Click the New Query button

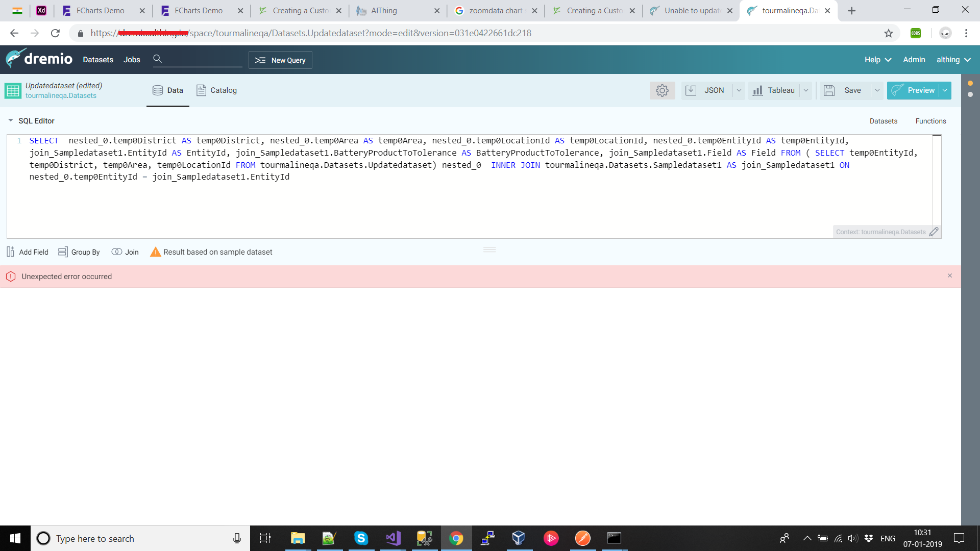(280, 60)
